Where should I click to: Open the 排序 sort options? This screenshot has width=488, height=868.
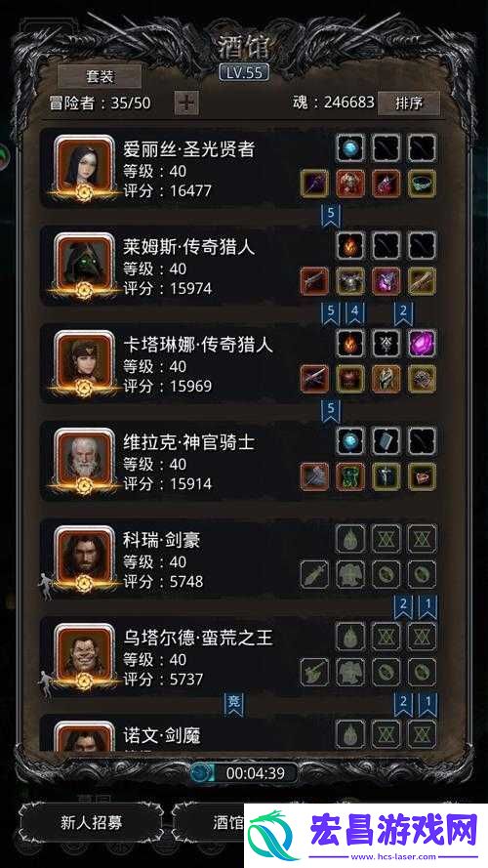(x=409, y=103)
